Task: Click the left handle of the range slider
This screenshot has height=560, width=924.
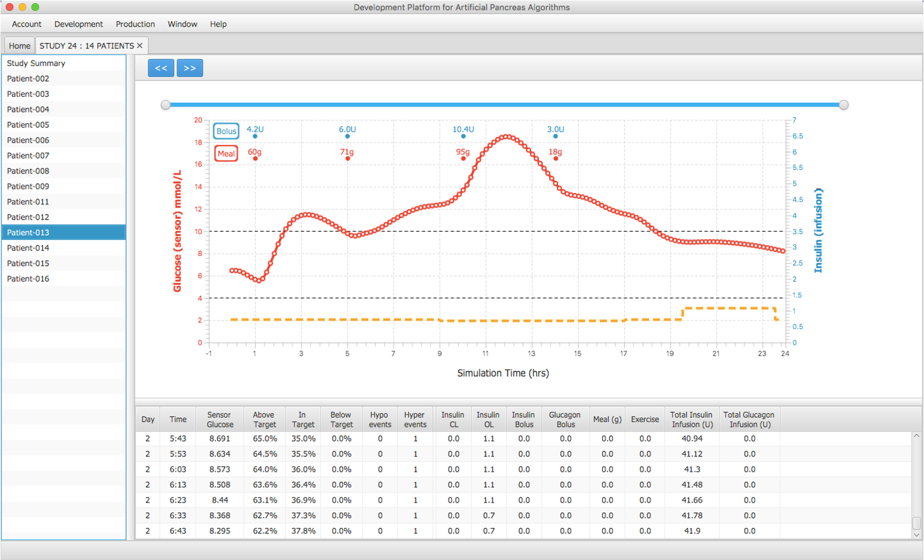Action: [x=166, y=105]
